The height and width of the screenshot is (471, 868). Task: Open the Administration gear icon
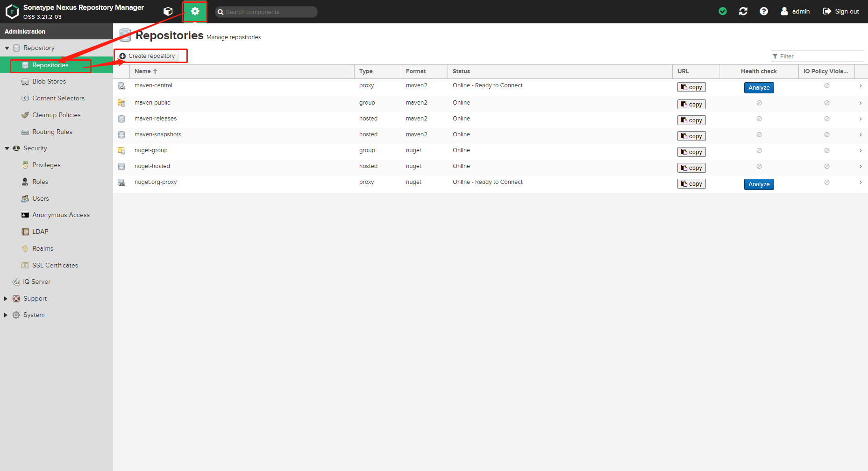pos(195,11)
